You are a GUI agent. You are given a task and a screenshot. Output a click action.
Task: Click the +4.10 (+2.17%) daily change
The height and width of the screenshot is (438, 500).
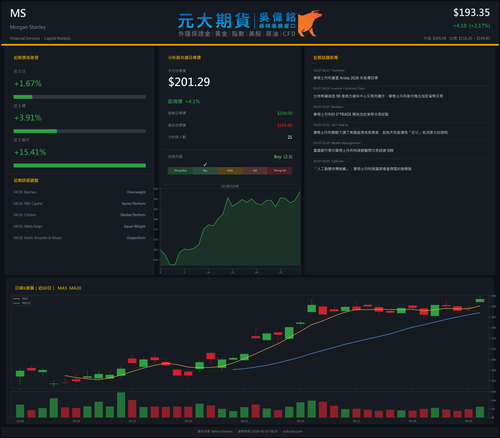click(x=471, y=26)
